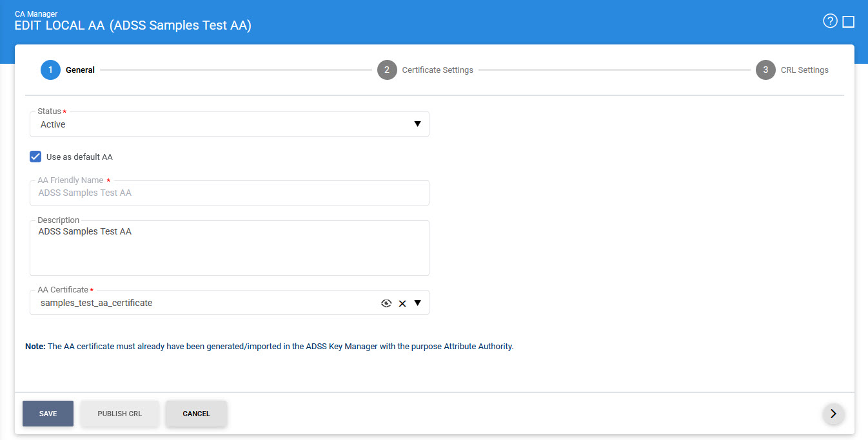Click the AA Friendly Name field
The width and height of the screenshot is (868, 440).
pyautogui.click(x=229, y=193)
